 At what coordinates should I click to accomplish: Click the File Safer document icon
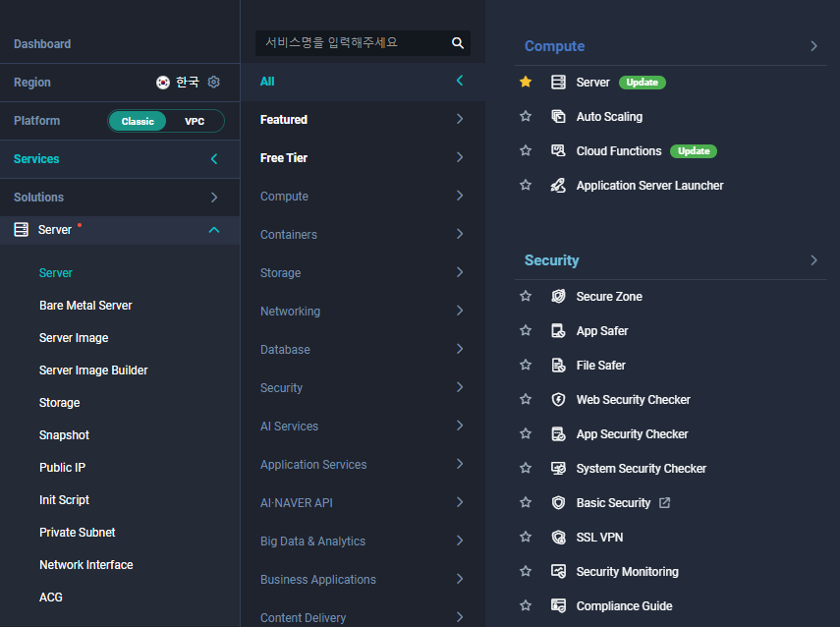(558, 365)
